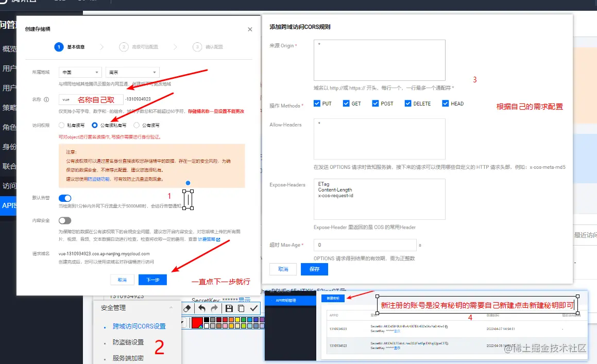Screen dimensions: 597x364
Task: Click the checkmark confirm icon
Action: [x=254, y=308]
